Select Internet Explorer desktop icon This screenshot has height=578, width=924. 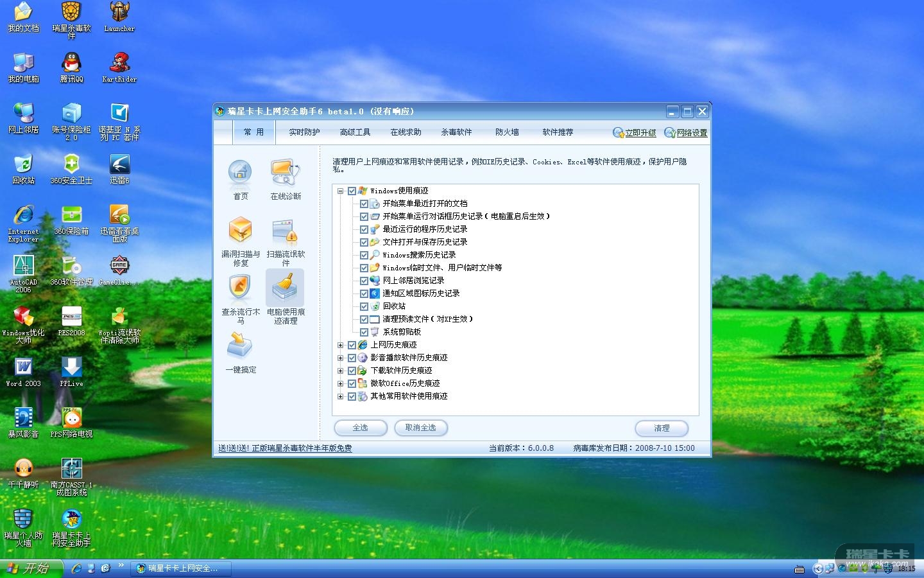[23, 223]
